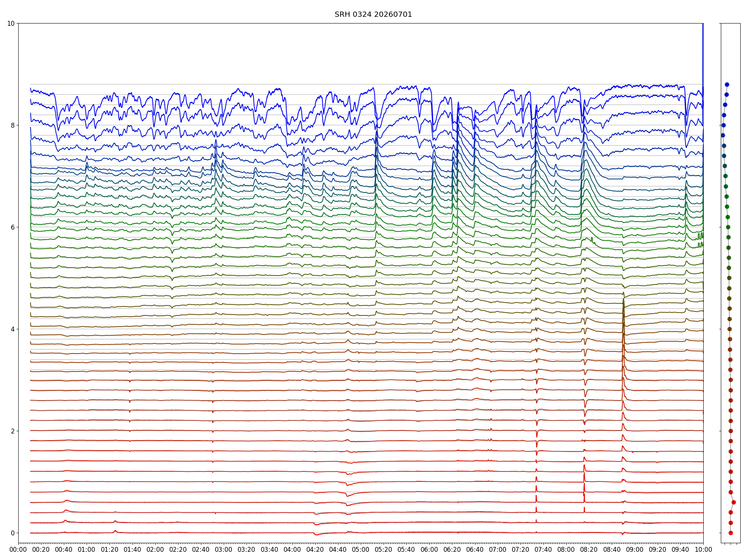Select the lowest red dot in side panel

(x=731, y=533)
